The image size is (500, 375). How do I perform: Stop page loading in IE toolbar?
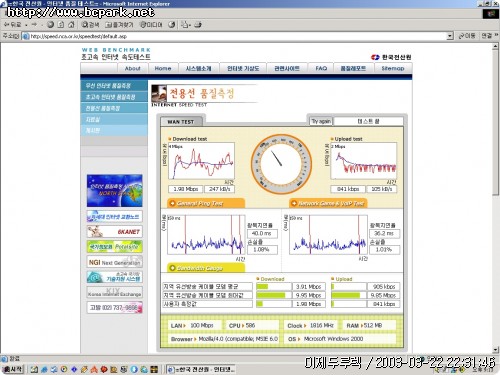point(50,25)
